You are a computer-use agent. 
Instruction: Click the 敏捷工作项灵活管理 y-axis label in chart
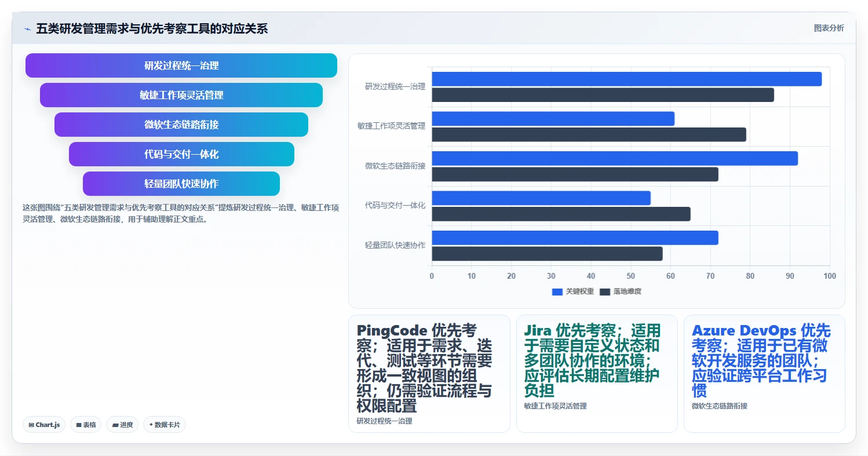(392, 126)
